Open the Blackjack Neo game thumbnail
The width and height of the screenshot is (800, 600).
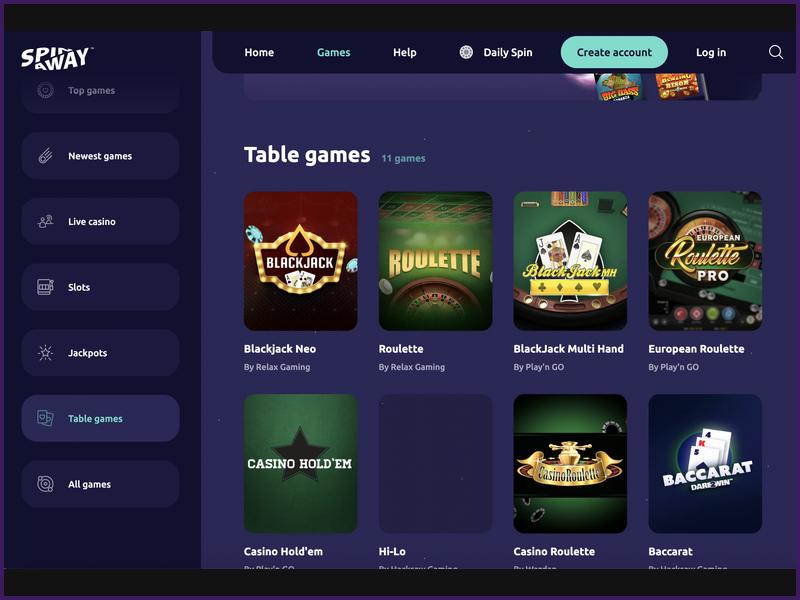[x=301, y=261]
